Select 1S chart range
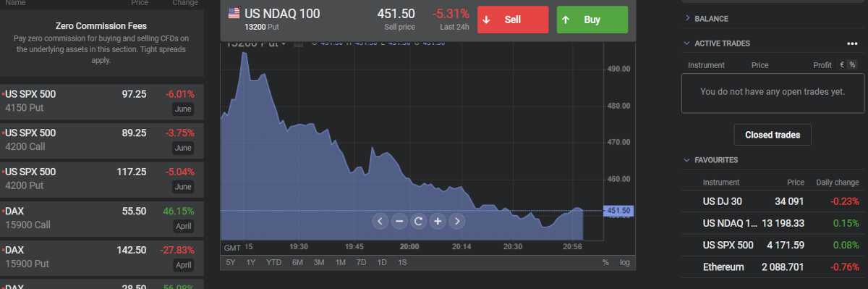Viewport: 868px width, 289px height. (x=402, y=262)
